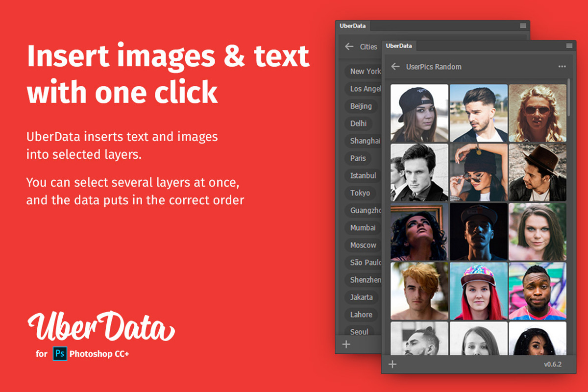
Task: Select photo of woman with dark curly hair
Action: pyautogui.click(x=538, y=338)
